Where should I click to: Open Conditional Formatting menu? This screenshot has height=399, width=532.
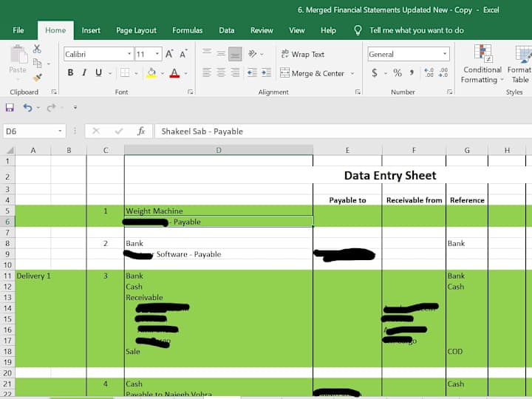482,64
